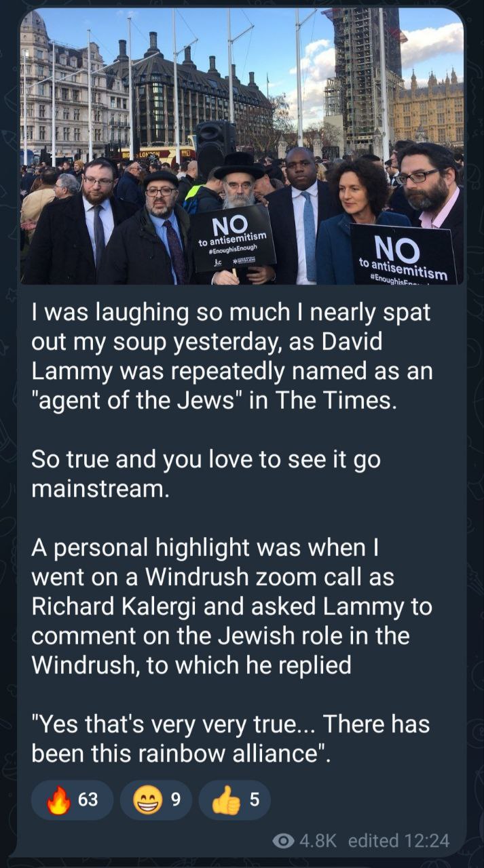Click the first paragraph of the message
This screenshot has width=484, height=868.
[x=231, y=356]
